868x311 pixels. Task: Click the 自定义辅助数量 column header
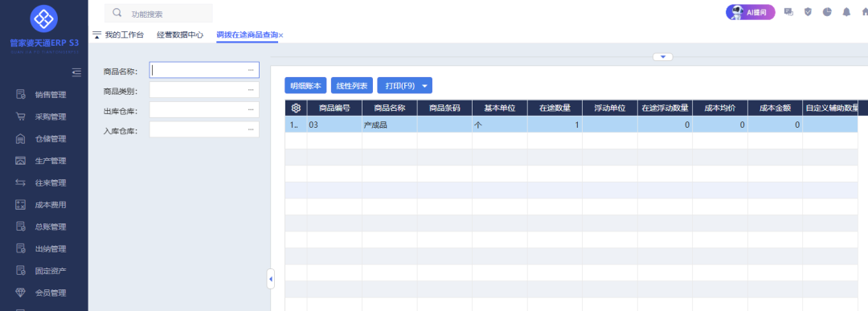point(830,108)
